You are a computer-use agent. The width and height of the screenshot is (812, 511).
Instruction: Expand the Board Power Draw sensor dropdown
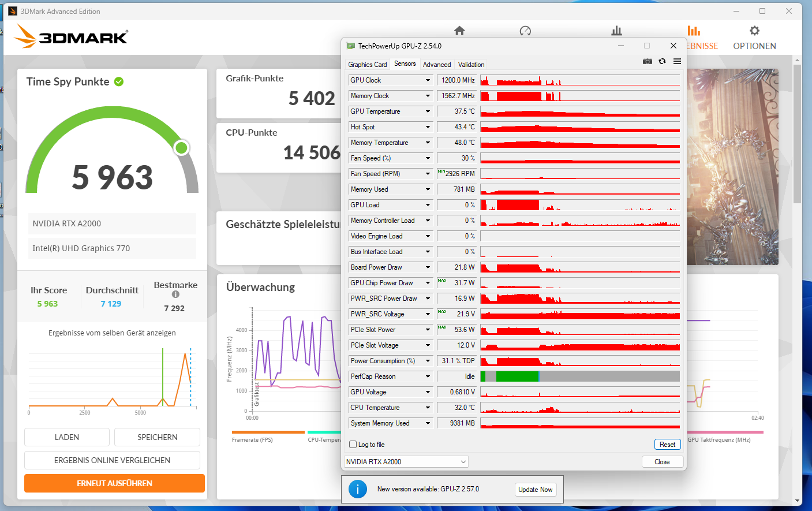click(x=428, y=267)
